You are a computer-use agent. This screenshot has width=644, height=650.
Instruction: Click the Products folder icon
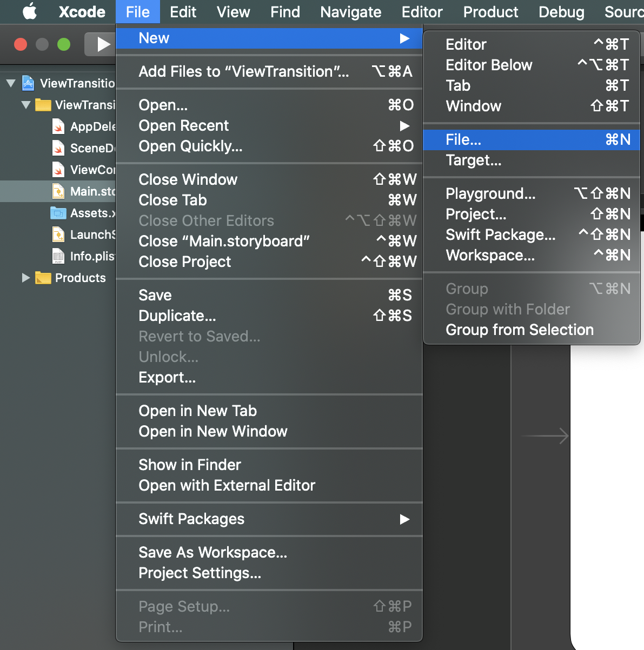click(x=43, y=278)
